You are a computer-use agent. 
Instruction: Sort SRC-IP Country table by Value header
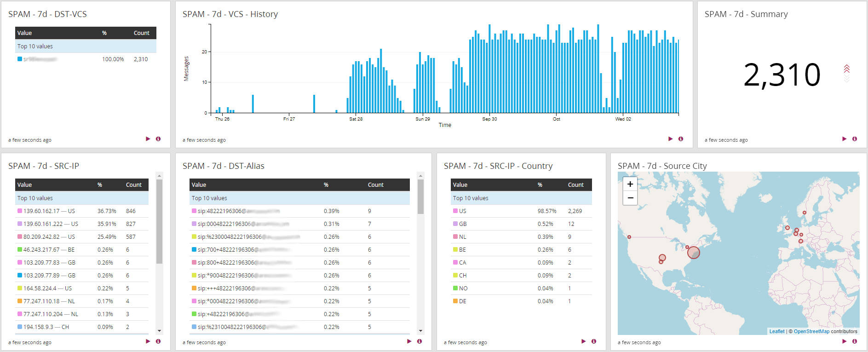[460, 185]
